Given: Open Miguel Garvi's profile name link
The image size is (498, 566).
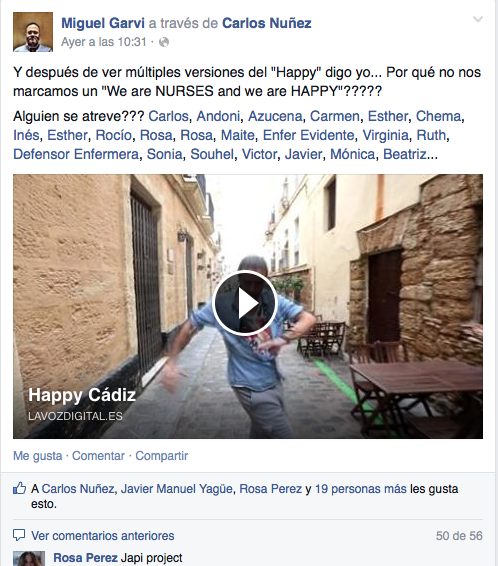Looking at the screenshot, I should click(x=103, y=23).
